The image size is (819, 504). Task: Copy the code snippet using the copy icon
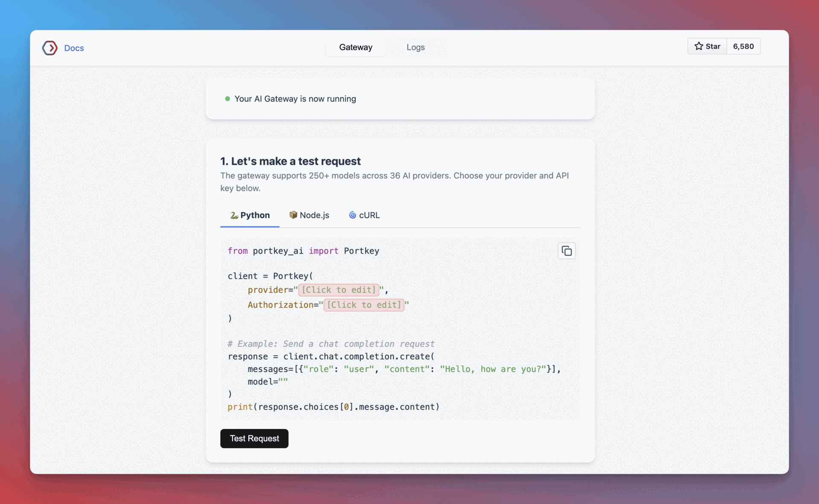566,251
